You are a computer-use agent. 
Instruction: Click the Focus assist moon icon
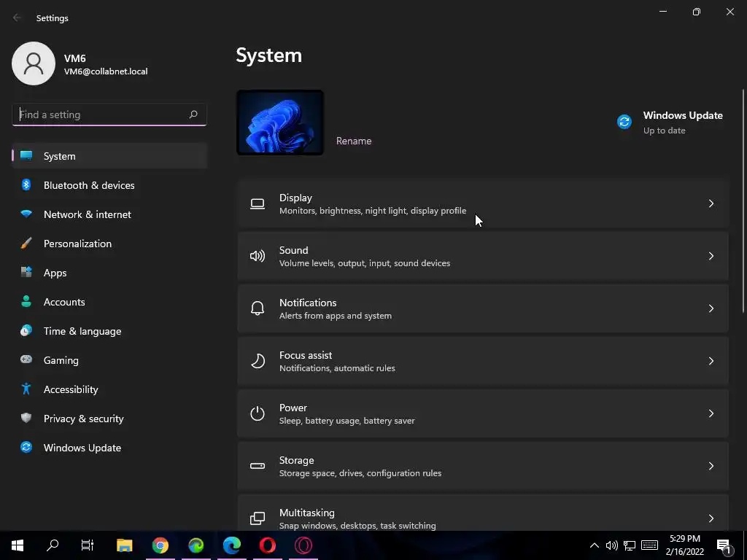click(258, 361)
